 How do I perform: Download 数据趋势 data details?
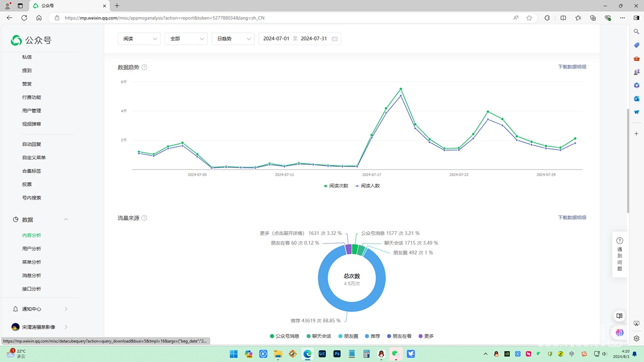572,67
